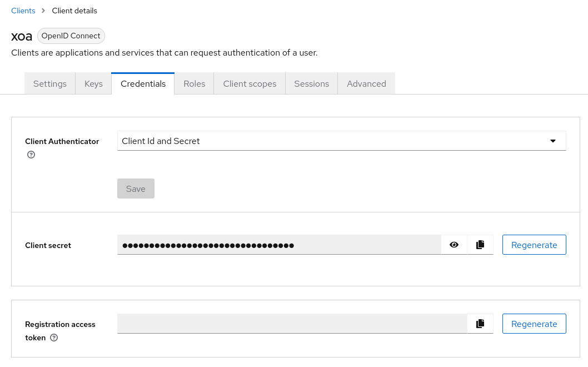The height and width of the screenshot is (367, 588).
Task: Focus the empty Registration access token field
Action: tap(292, 324)
